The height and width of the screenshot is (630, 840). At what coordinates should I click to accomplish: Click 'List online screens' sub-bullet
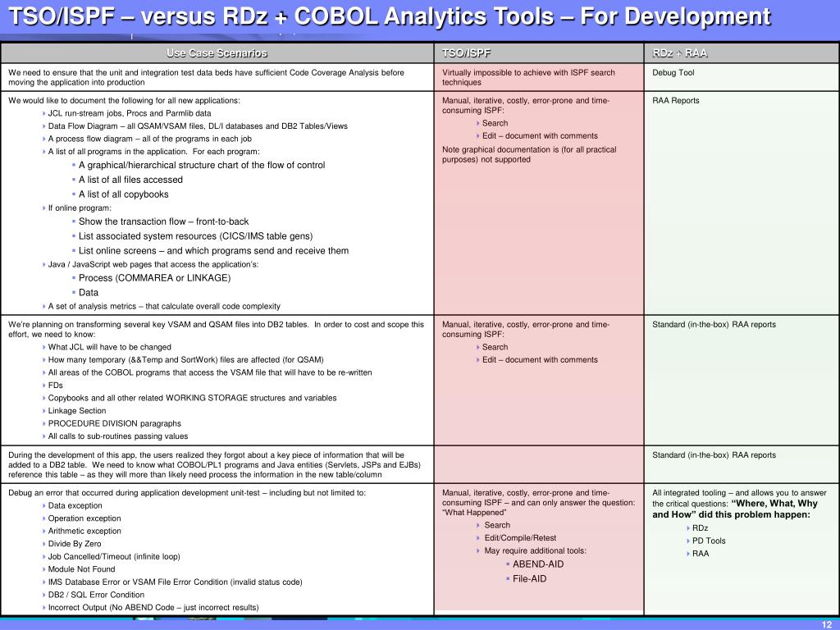[213, 250]
